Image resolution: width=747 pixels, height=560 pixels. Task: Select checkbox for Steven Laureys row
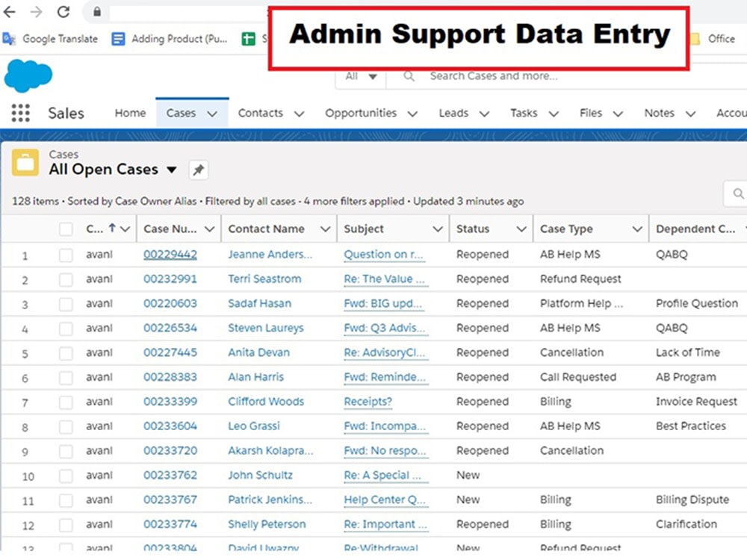click(x=66, y=329)
